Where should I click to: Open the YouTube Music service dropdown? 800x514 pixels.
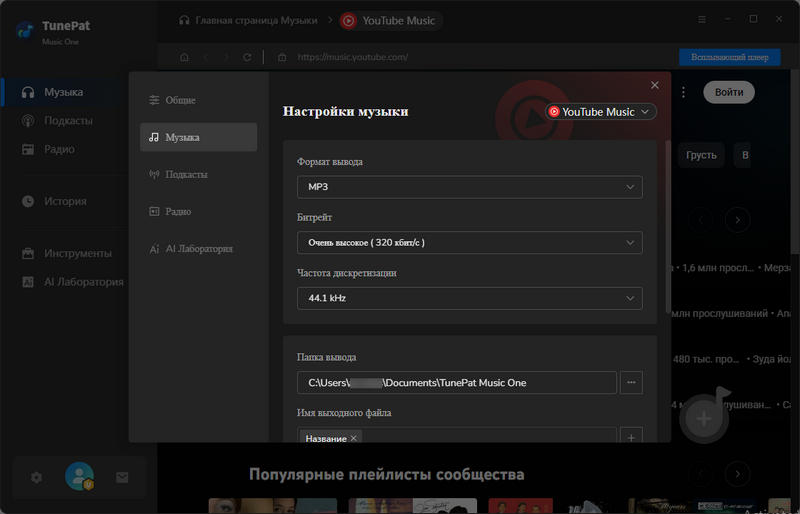601,112
